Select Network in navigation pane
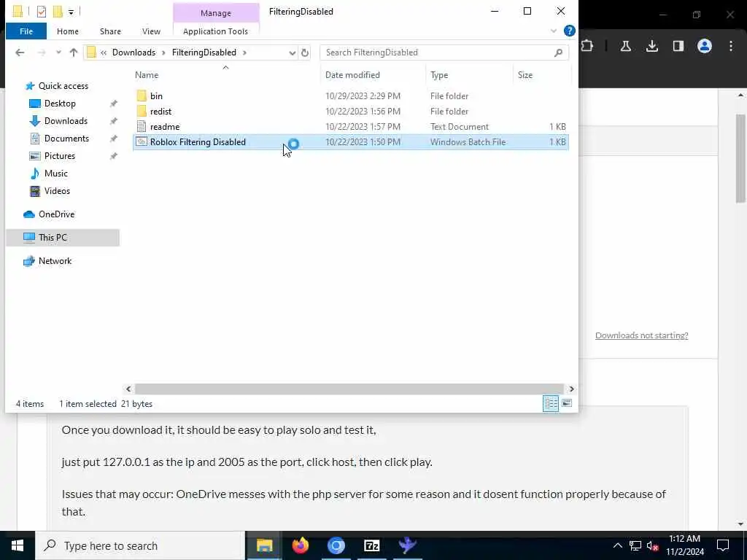The width and height of the screenshot is (747, 560). [55, 260]
